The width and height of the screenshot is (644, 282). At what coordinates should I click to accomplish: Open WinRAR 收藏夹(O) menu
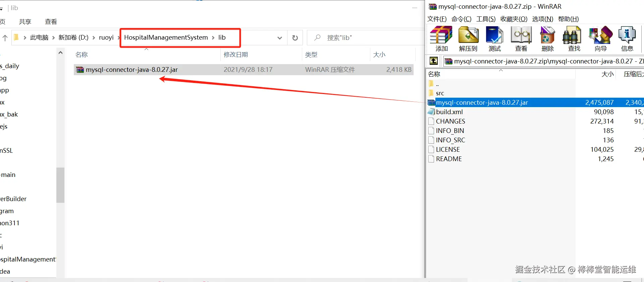(x=514, y=19)
